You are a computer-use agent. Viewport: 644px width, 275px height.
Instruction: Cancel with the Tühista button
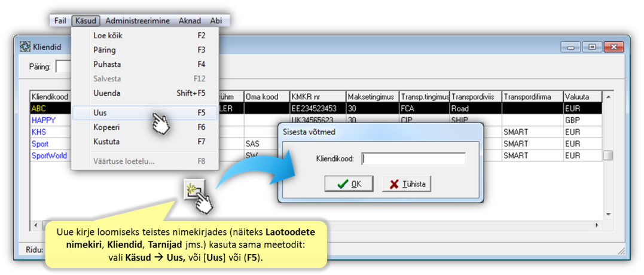[407, 184]
